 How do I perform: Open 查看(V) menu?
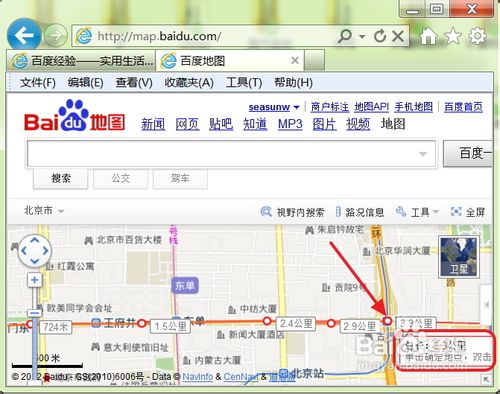(134, 82)
